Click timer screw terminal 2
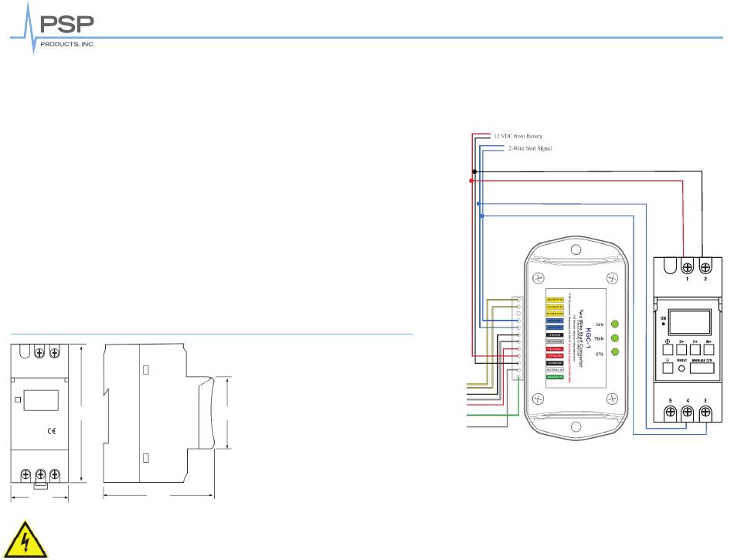The width and height of the screenshot is (734, 560). 705,268
